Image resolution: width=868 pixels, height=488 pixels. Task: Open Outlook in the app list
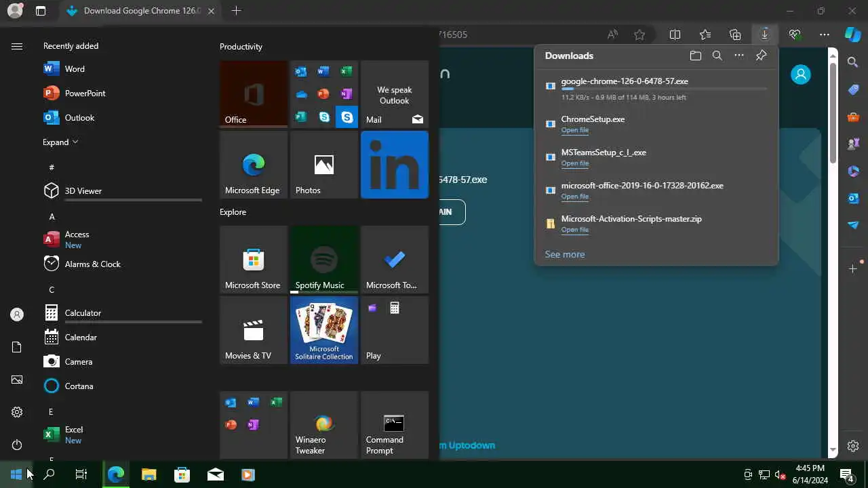[122, 117]
